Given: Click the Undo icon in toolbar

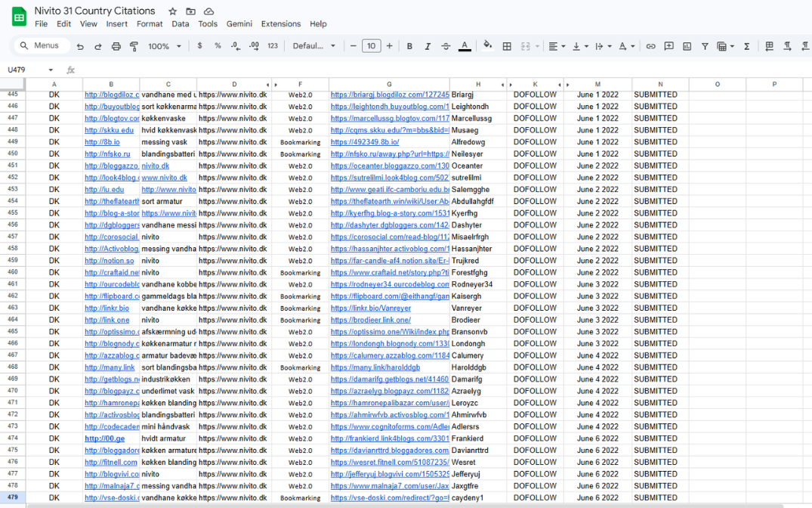Looking at the screenshot, I should tap(80, 46).
